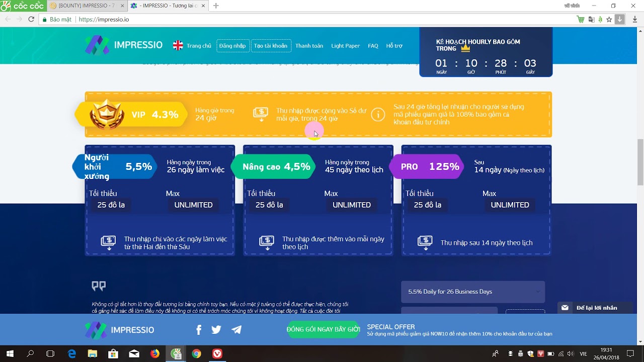Go to Trang chủ home page
The width and height of the screenshot is (644, 362).
coord(199,46)
